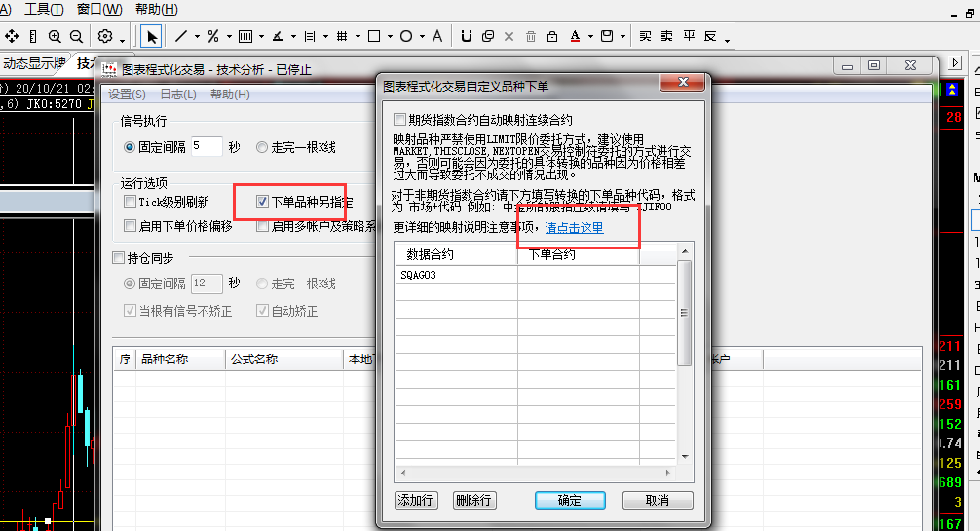Select 走完一根K线 radio under 信号执行

coord(262,147)
